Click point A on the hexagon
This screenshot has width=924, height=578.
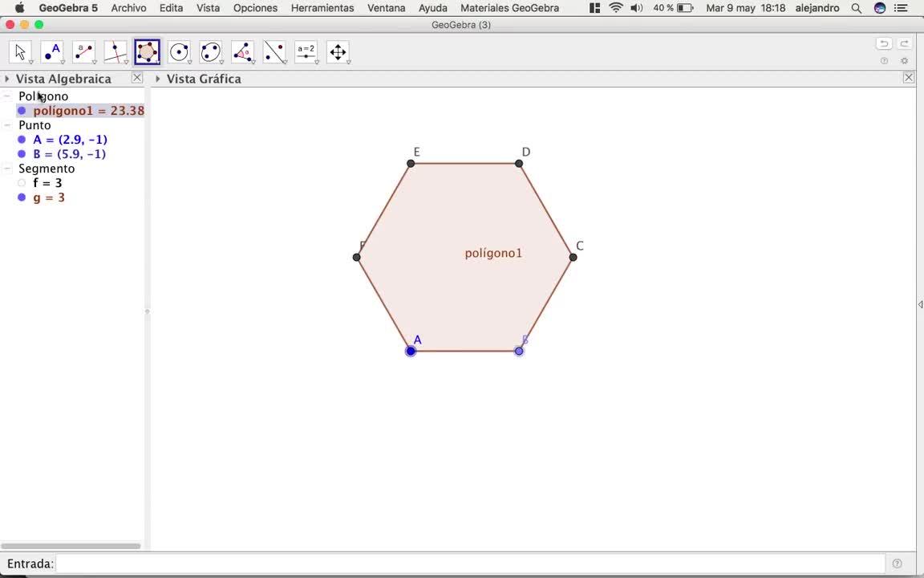411,351
